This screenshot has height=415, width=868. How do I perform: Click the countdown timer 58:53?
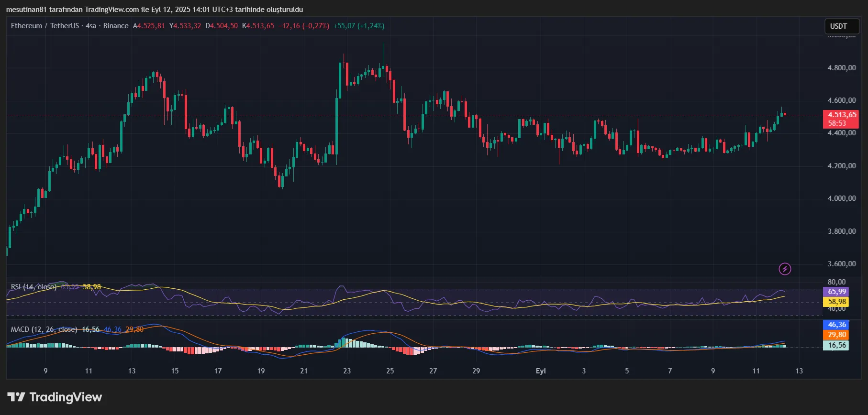(837, 123)
